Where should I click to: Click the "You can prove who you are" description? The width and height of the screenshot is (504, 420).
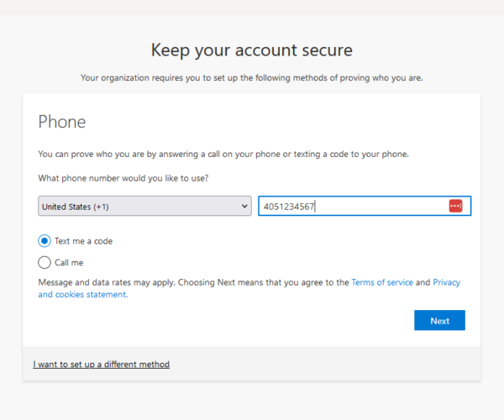[223, 155]
